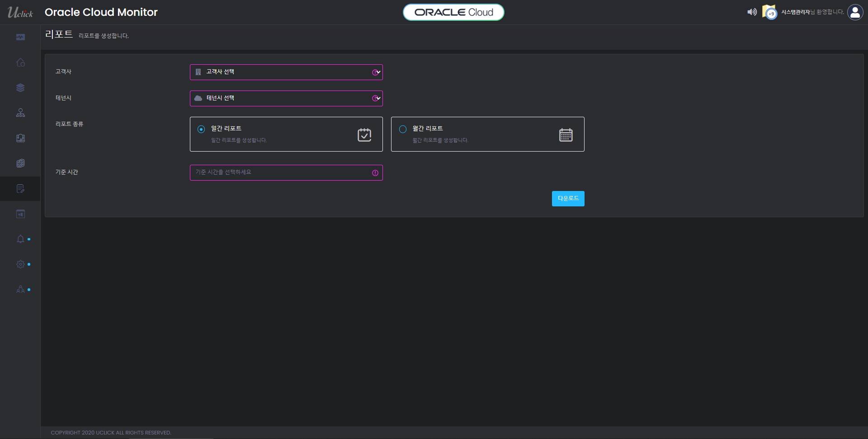Open the report edit sidebar menu item
The image size is (868, 439).
tap(20, 189)
